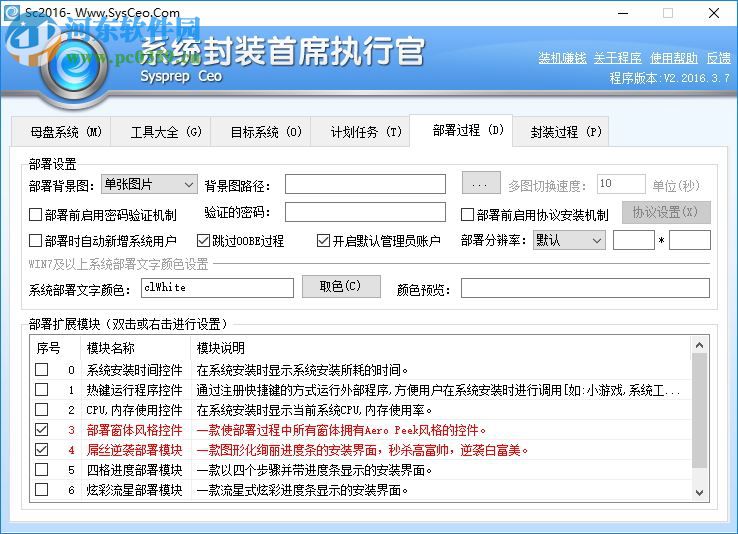Image resolution: width=738 pixels, height=534 pixels.
Task: Select the 部署过程 (D) tab
Action: point(461,130)
